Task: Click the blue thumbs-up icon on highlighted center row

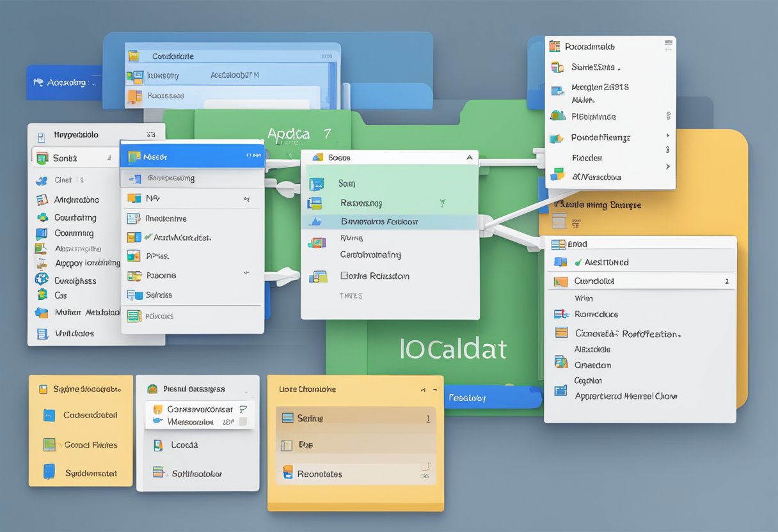Action: point(315,221)
